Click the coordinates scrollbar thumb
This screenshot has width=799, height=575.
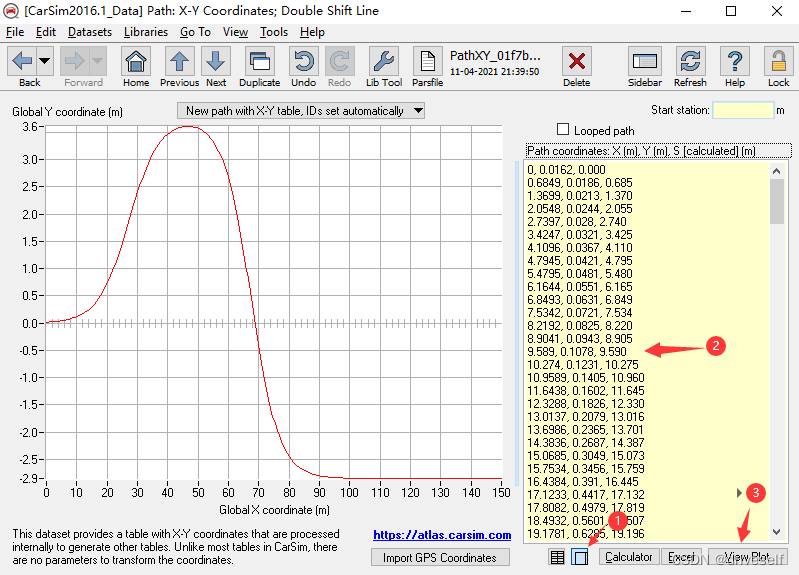[x=777, y=201]
